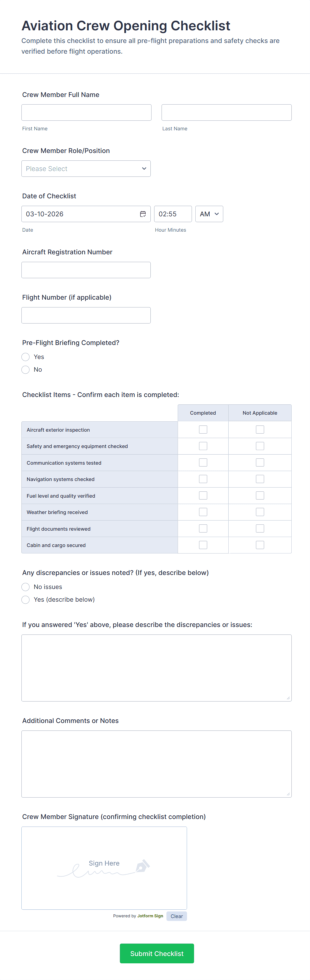Clear the signature field
This screenshot has width=310, height=980.
click(x=176, y=916)
